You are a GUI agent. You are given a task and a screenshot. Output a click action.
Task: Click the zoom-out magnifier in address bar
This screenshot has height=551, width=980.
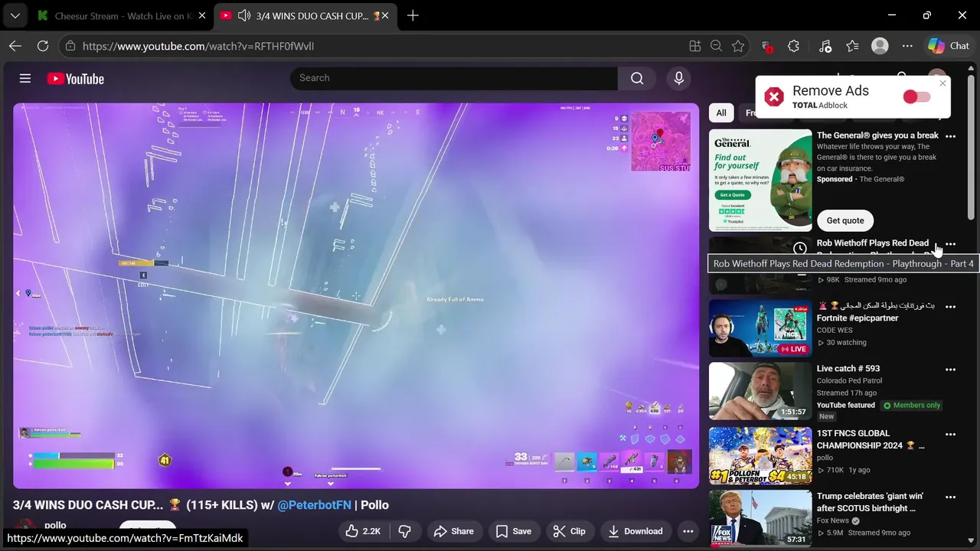pos(717,46)
